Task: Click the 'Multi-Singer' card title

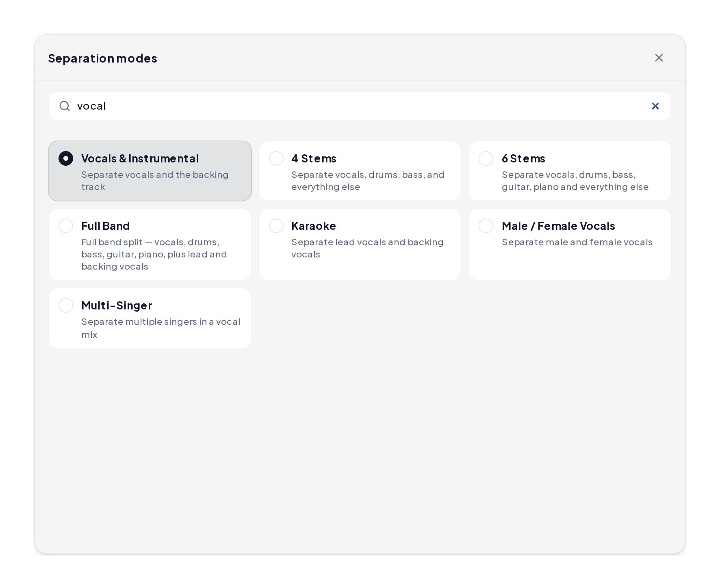Action: point(117,305)
